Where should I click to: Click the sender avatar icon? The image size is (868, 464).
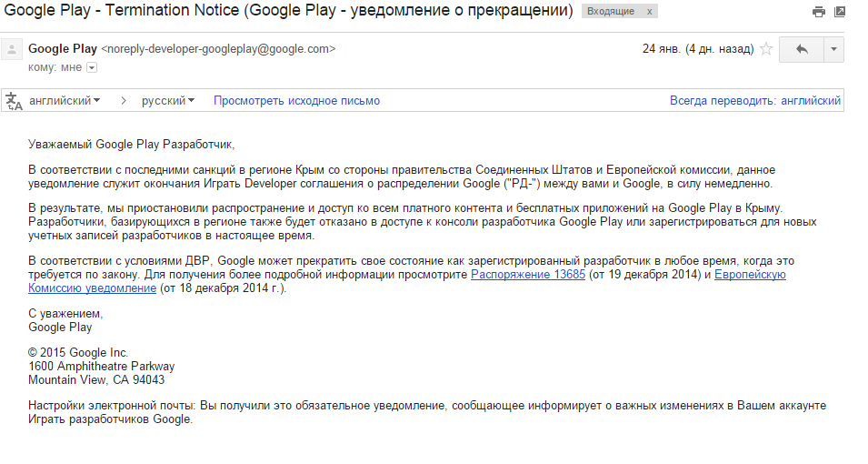(13, 49)
